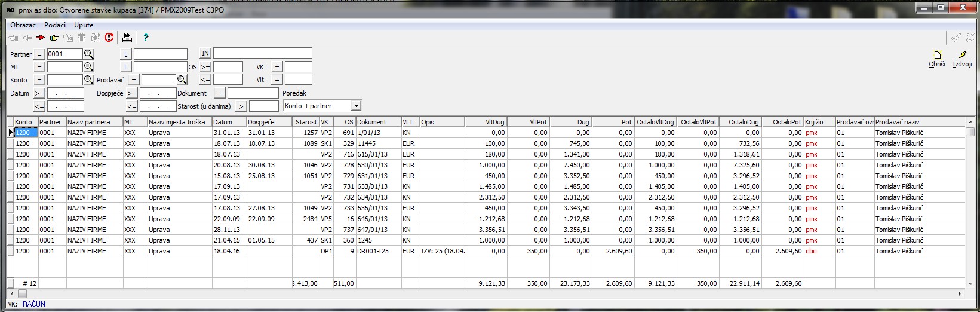Click the VK equals operator button
Screen dimensions: 980x312
coord(277,67)
